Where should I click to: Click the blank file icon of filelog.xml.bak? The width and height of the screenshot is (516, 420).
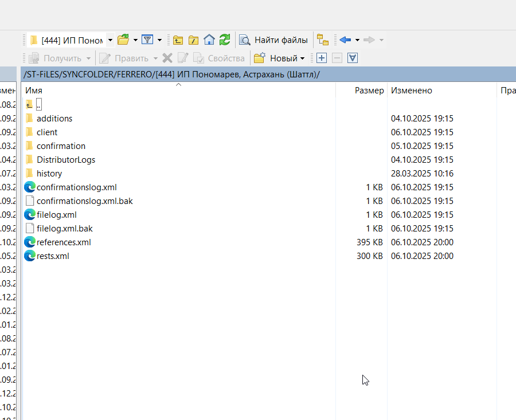(30, 228)
